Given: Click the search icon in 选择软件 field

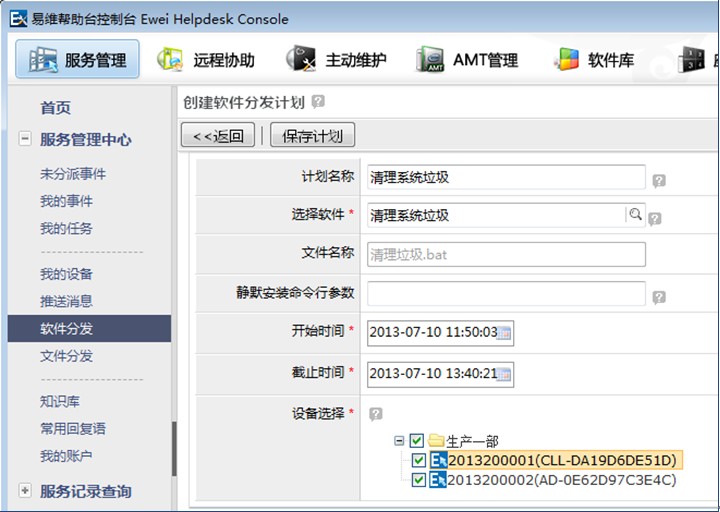Looking at the screenshot, I should click(635, 214).
